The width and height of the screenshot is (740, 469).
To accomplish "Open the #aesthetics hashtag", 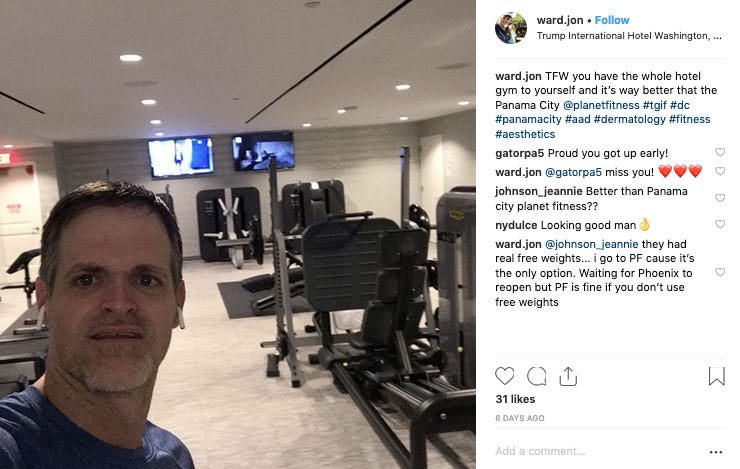I will [525, 134].
